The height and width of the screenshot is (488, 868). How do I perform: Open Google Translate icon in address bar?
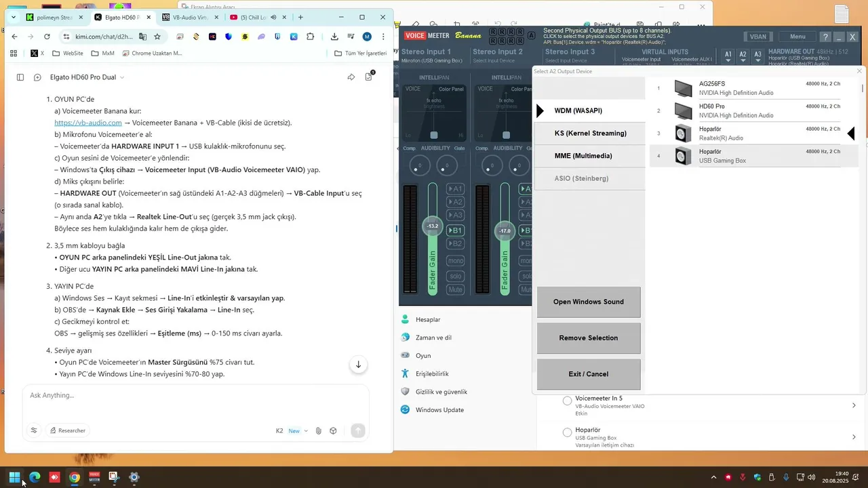tap(142, 37)
